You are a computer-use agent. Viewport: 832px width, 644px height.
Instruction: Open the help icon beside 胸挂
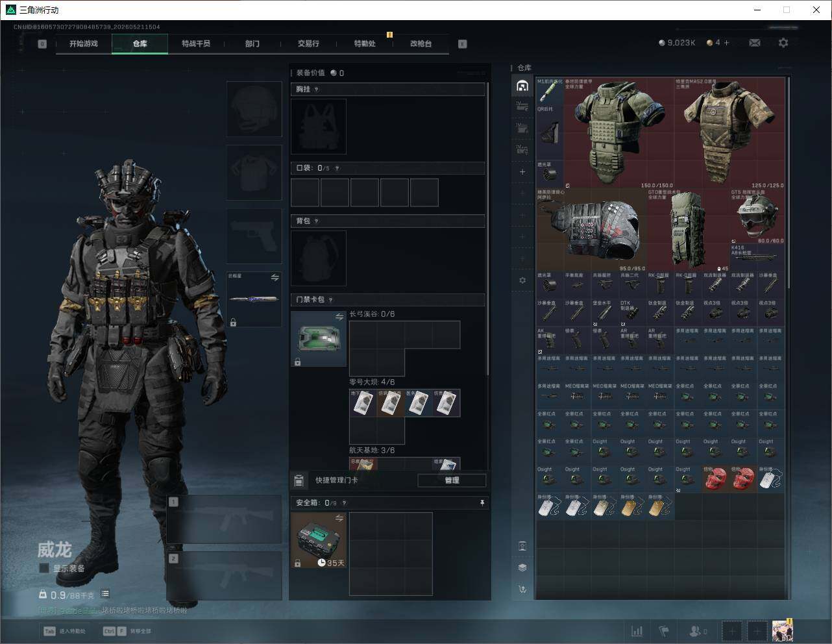click(x=317, y=90)
